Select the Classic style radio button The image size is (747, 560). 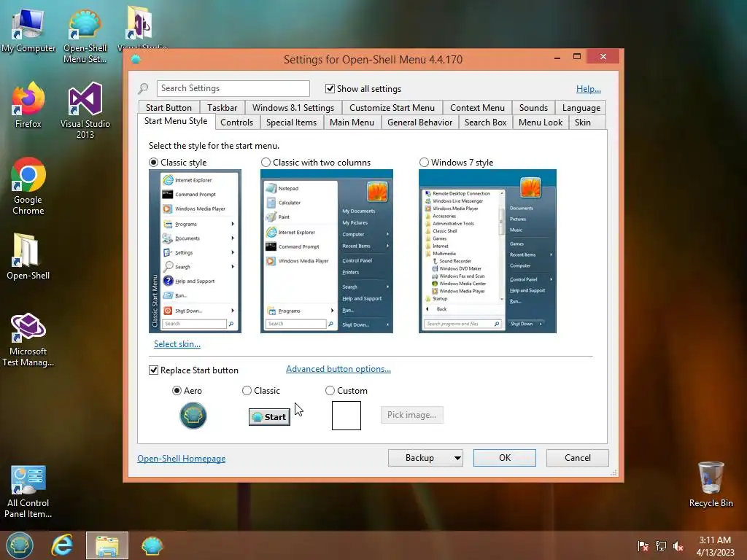(x=153, y=163)
